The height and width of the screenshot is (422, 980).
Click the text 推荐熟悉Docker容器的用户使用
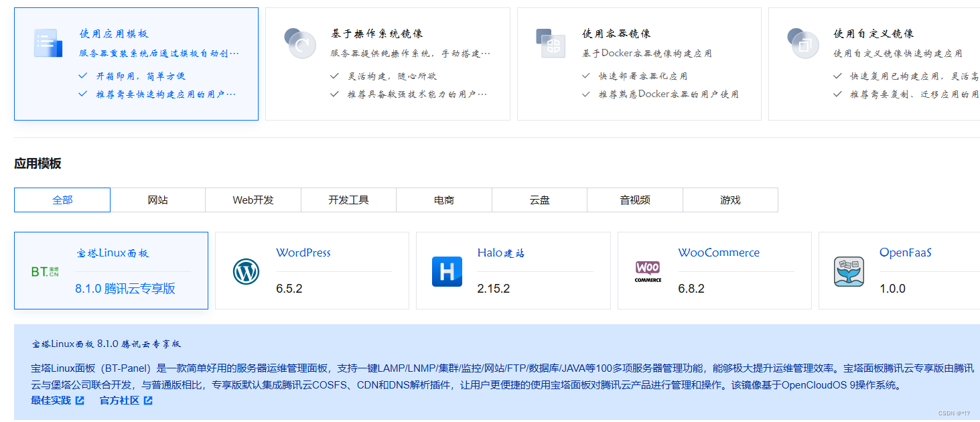(x=669, y=94)
